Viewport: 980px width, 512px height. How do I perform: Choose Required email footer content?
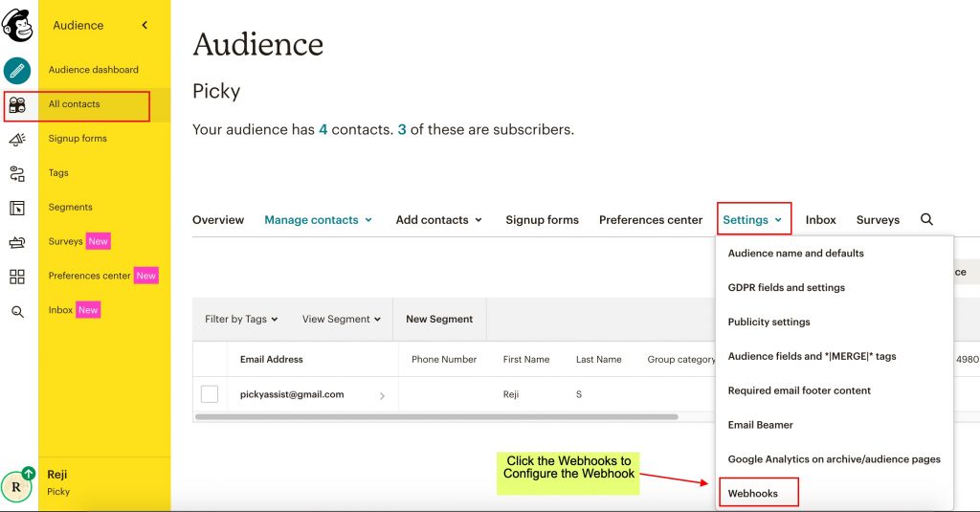[799, 390]
